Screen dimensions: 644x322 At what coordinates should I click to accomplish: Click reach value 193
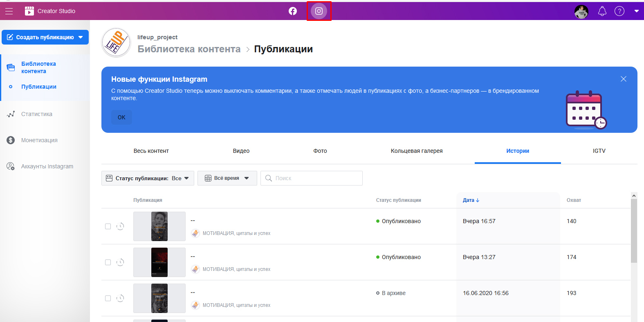(x=572, y=293)
